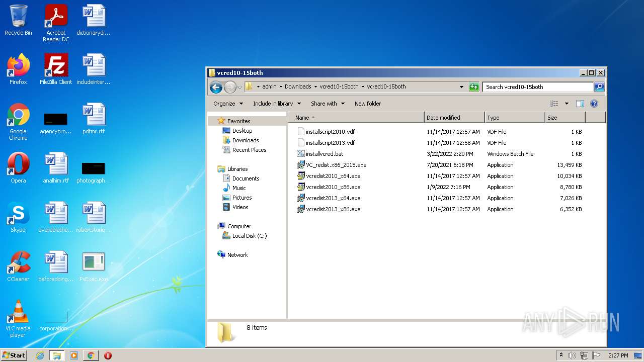This screenshot has width=644, height=362.
Task: Select Downloads in Favorites pane
Action: [245, 140]
